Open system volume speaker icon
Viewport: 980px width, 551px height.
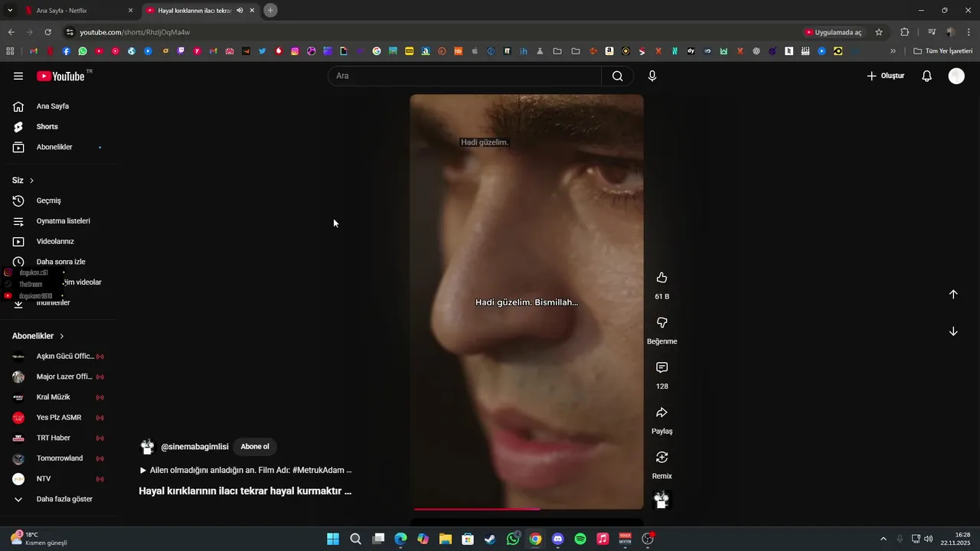929,539
